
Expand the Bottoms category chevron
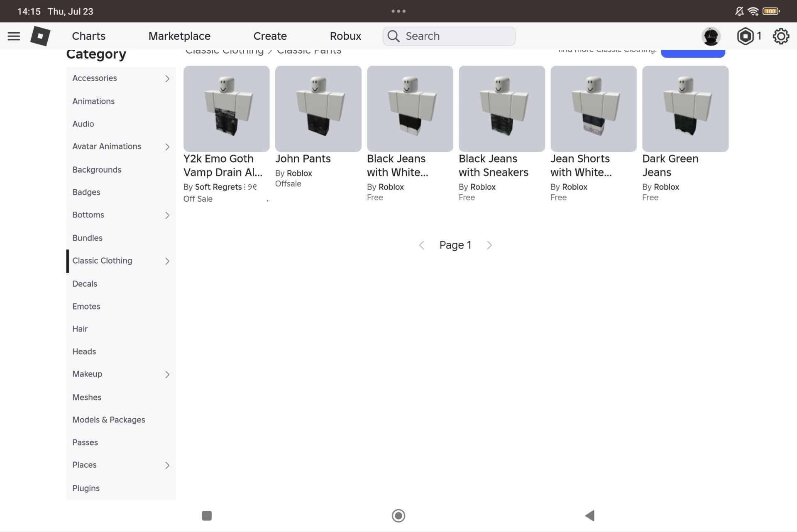[167, 215]
